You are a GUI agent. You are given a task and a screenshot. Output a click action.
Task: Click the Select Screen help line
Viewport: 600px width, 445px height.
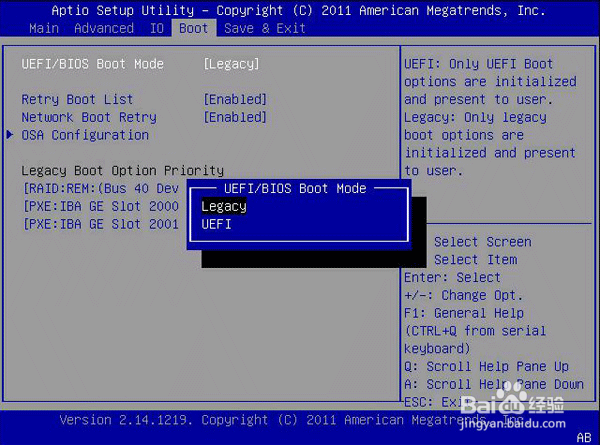[x=483, y=242]
